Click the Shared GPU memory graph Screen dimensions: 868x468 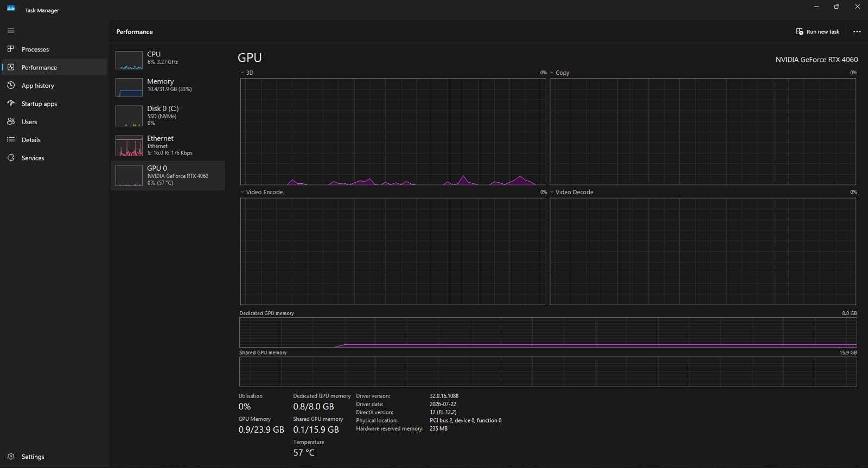pos(548,371)
